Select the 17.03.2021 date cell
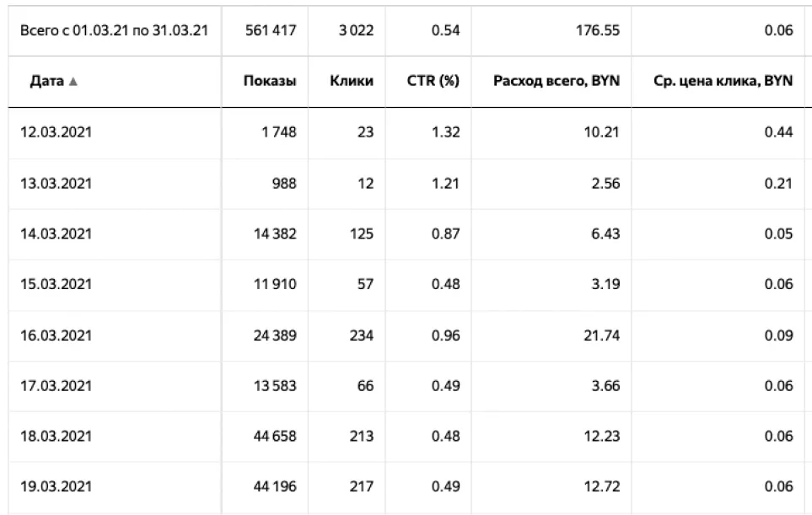The height and width of the screenshot is (515, 812). pyautogui.click(x=56, y=386)
